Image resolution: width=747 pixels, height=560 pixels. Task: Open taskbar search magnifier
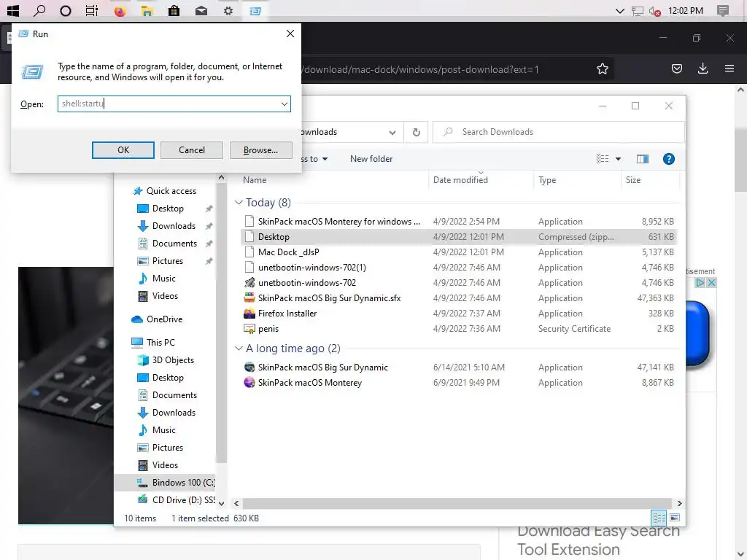pos(39,10)
